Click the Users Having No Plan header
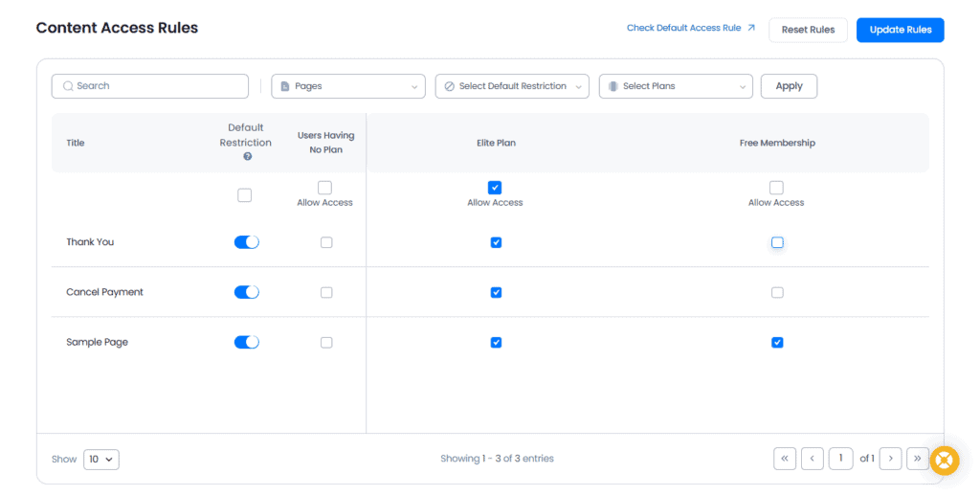Viewport: 980px width, 496px height. 325,143
